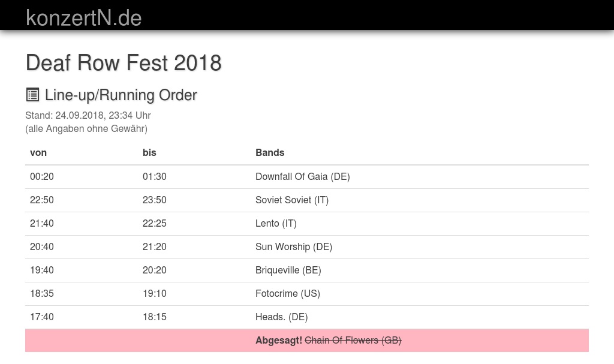
Task: Click the 'Stand: 24.09.2018, 23:34 Uhr' text
Action: (88, 115)
